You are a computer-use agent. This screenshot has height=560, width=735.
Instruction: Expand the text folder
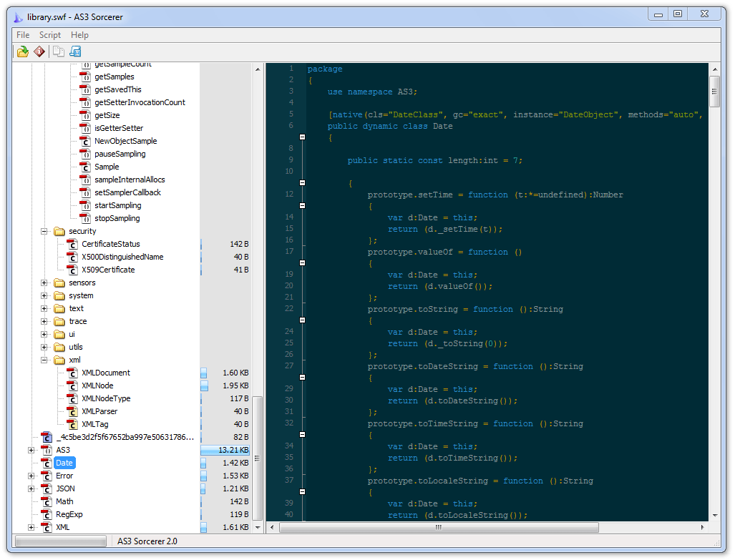click(x=44, y=308)
